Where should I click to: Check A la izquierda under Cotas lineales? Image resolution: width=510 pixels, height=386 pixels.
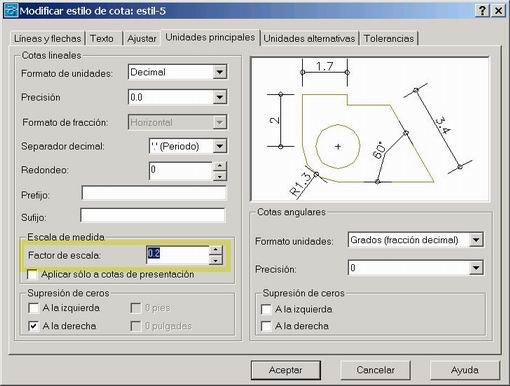(34, 308)
